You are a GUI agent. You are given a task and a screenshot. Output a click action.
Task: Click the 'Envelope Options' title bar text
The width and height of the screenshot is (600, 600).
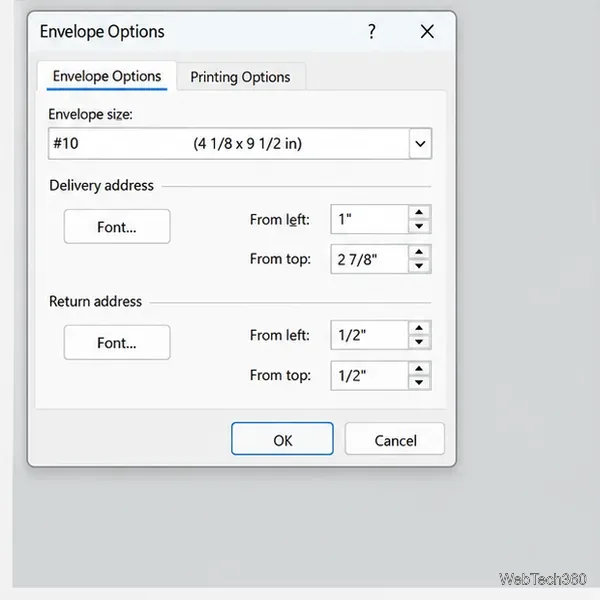click(x=102, y=32)
